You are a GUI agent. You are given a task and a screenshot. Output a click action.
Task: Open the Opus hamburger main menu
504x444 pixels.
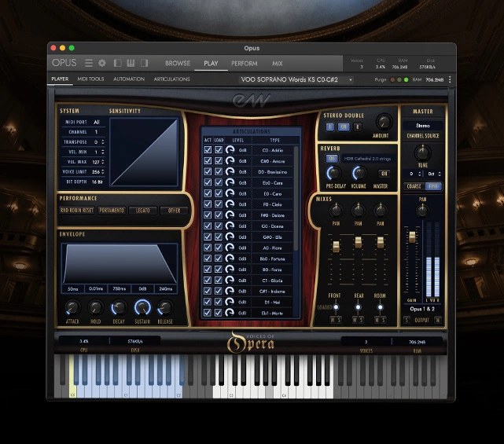click(89, 63)
